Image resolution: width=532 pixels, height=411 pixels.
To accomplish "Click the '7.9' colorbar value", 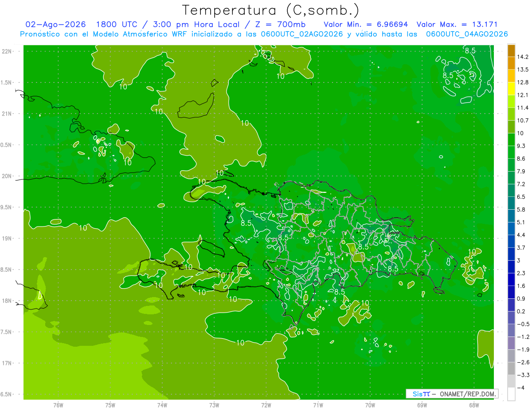I will tap(521, 171).
